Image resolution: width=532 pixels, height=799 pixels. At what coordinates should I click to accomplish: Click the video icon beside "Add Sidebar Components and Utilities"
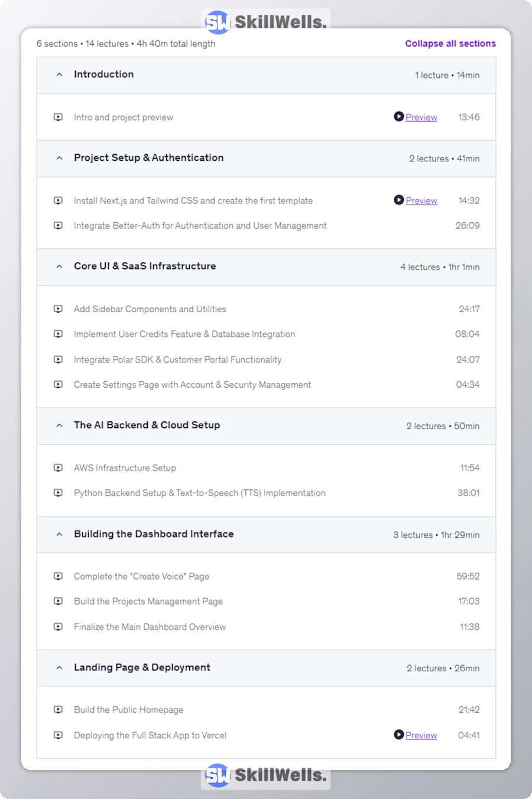58,308
